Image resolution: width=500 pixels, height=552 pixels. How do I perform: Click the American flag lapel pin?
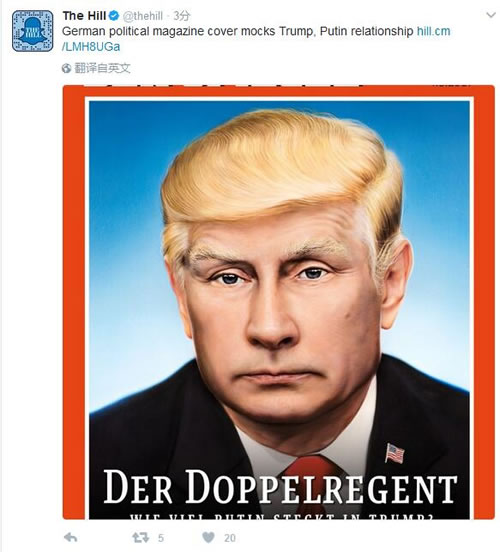[x=394, y=453]
